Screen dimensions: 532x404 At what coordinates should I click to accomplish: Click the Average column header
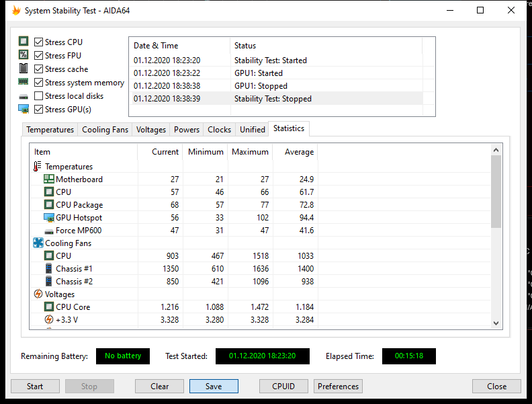tap(296, 152)
